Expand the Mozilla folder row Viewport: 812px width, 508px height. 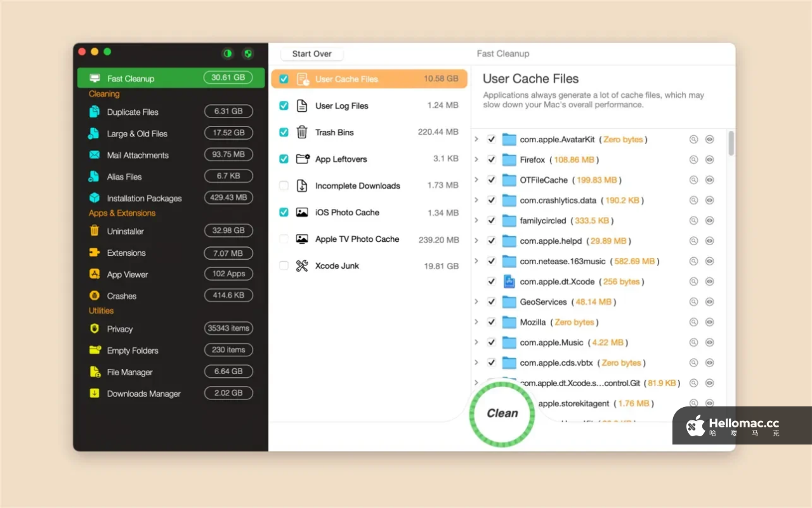(476, 322)
